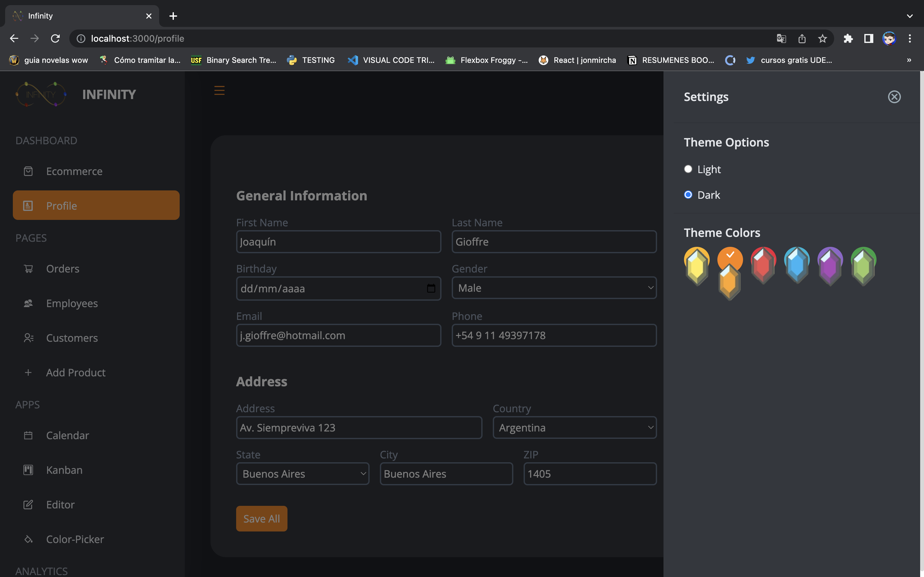Open the date picker in the Birthday field
The image size is (924, 577).
(x=431, y=288)
